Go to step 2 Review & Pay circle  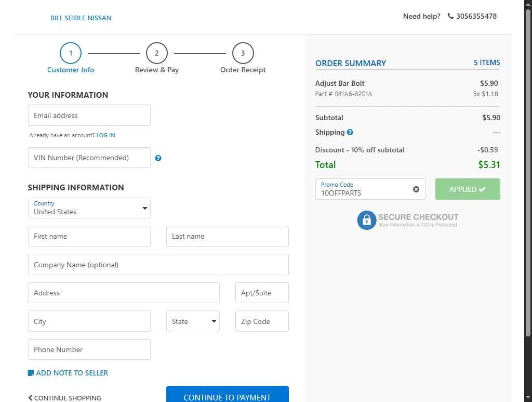click(x=157, y=53)
